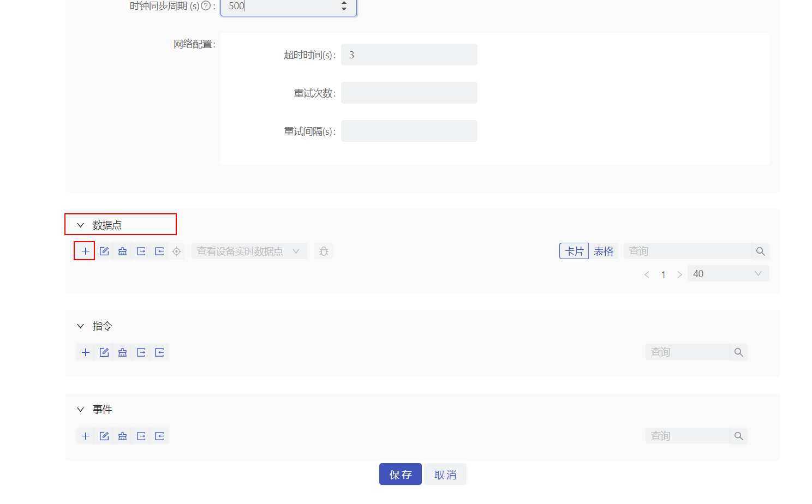
Task: Collapse the 指令 section
Action: (x=80, y=326)
